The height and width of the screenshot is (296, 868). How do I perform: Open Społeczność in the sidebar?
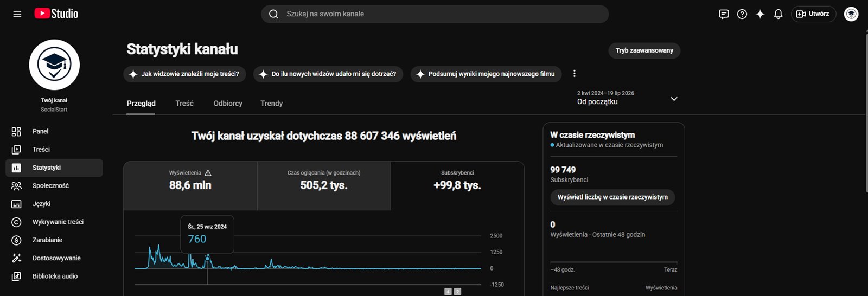(x=54, y=186)
